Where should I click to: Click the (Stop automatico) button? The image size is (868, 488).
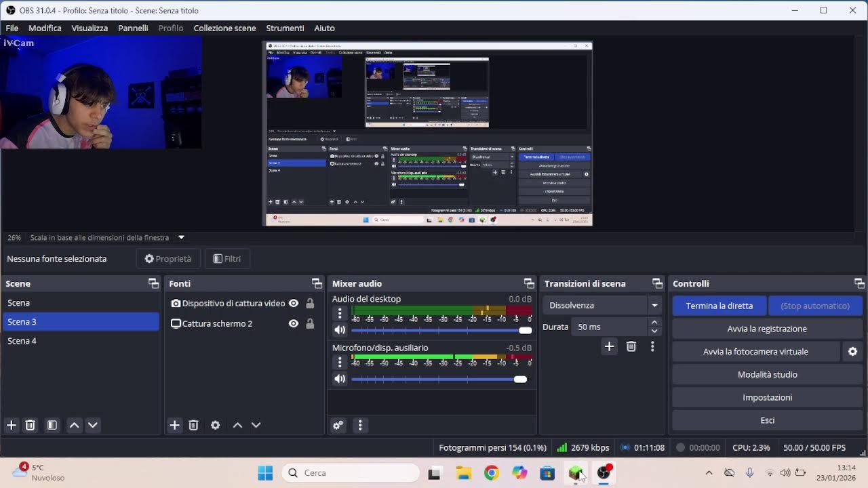(815, 306)
